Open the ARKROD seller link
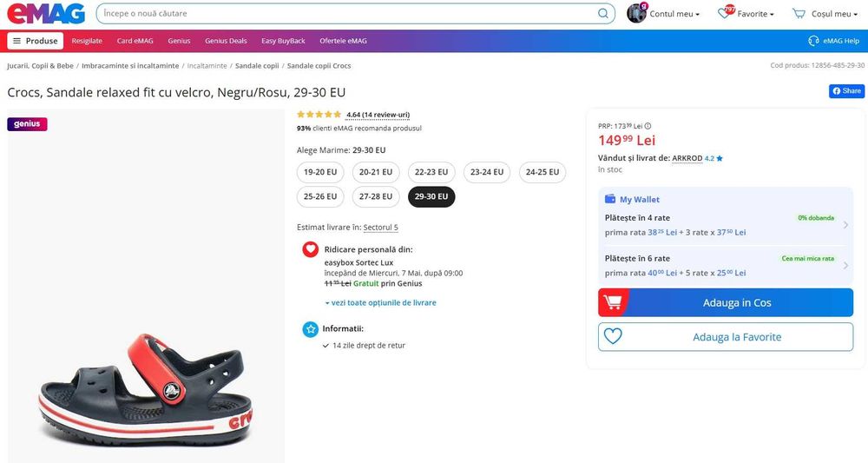This screenshot has height=463, width=868. tap(687, 158)
